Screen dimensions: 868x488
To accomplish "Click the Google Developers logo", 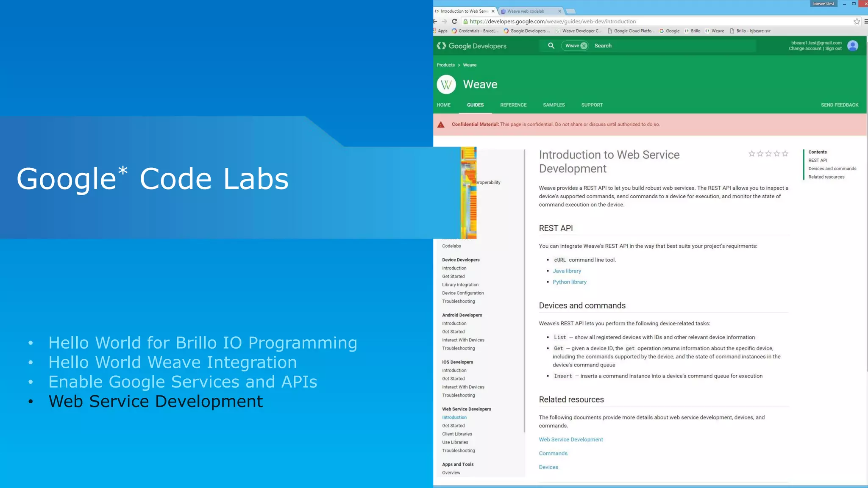I will 471,46.
